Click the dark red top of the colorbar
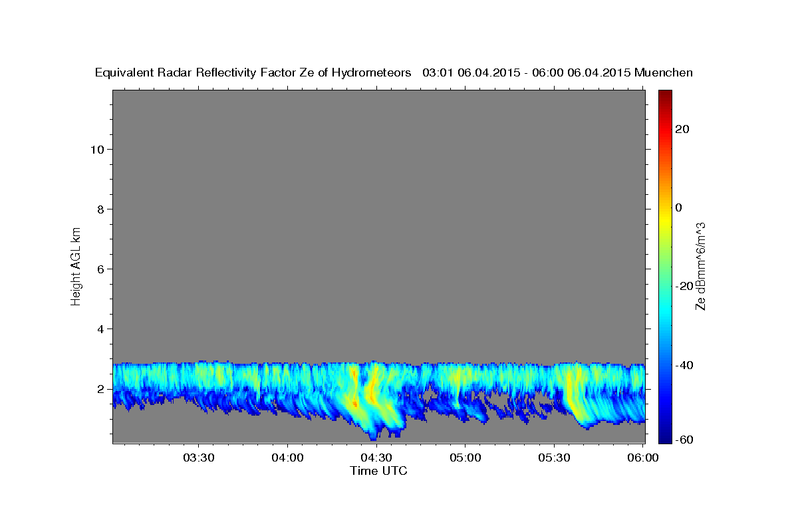 (664, 94)
